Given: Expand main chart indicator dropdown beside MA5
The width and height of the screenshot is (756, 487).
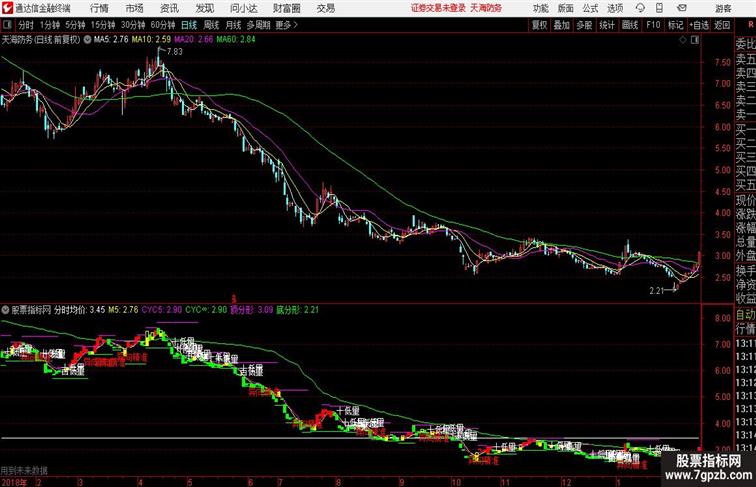Looking at the screenshot, I should coord(87,40).
